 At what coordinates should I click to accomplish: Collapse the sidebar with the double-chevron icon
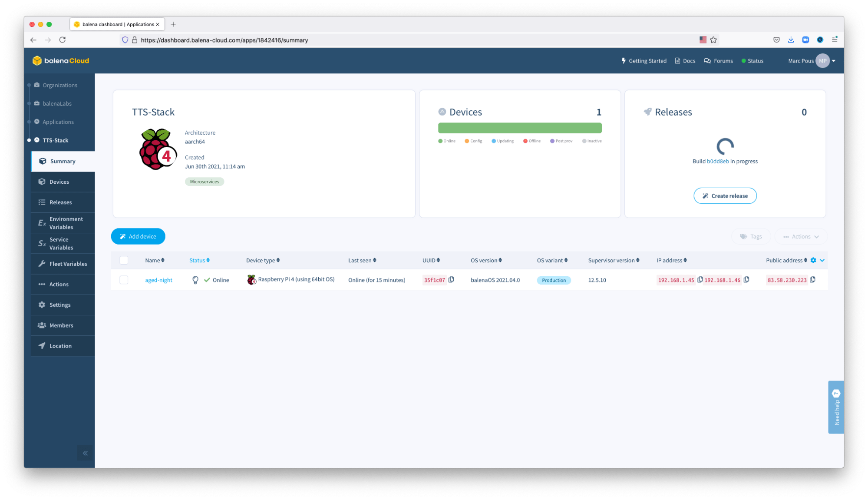[85, 453]
